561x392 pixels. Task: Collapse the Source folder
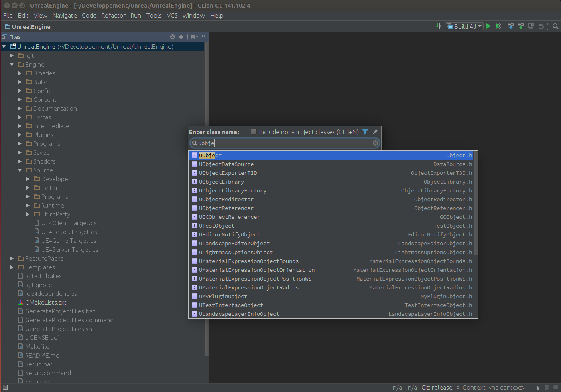(20, 170)
